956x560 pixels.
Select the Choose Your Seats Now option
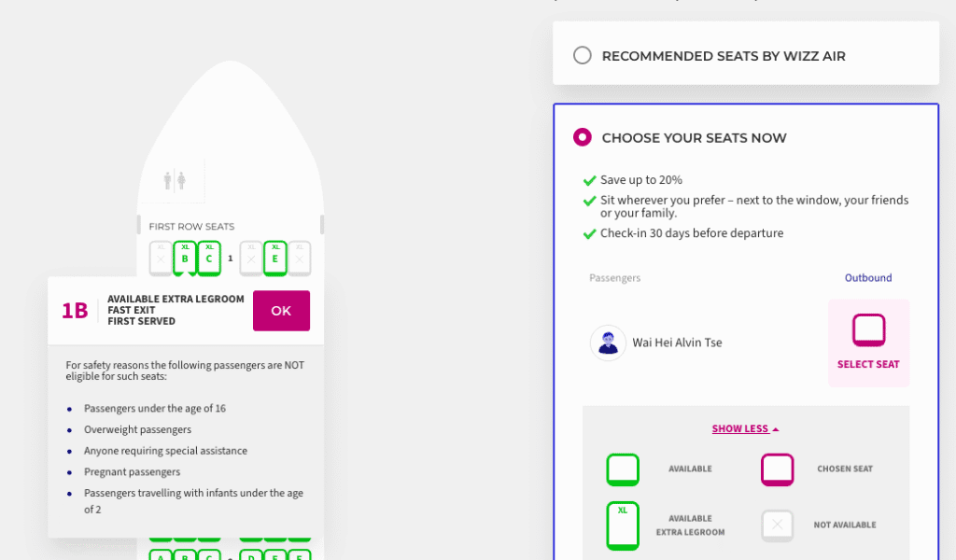pos(582,137)
